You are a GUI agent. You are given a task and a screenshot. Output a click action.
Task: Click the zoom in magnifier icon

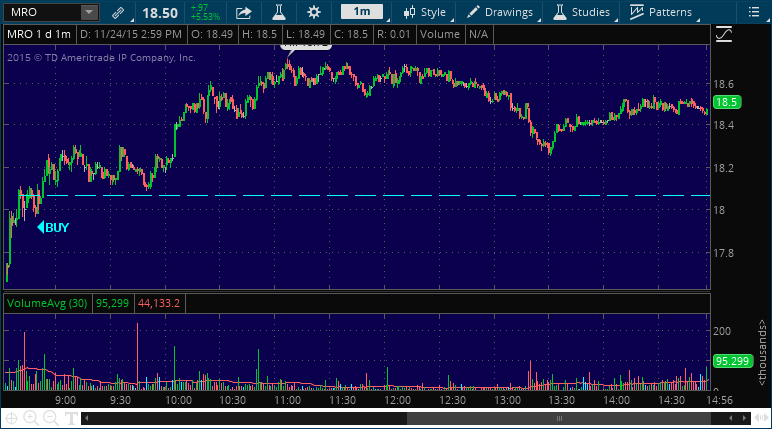click(x=31, y=419)
